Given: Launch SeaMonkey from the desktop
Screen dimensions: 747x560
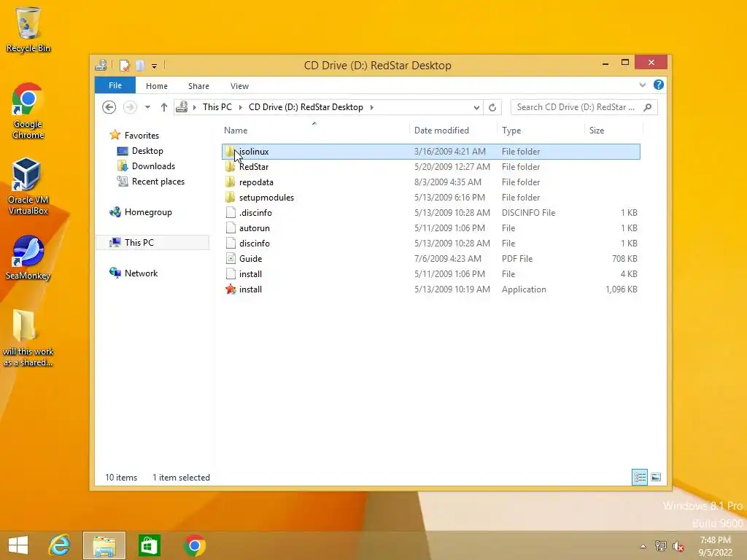Looking at the screenshot, I should [x=28, y=257].
